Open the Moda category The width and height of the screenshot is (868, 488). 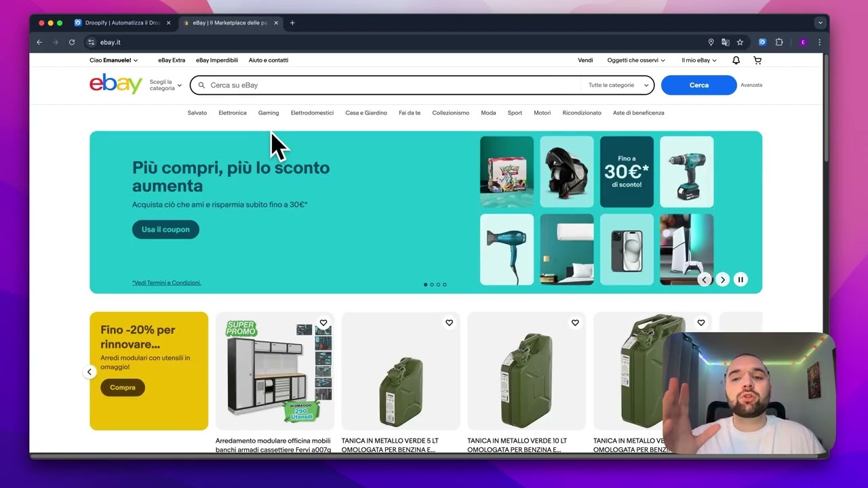tap(488, 113)
